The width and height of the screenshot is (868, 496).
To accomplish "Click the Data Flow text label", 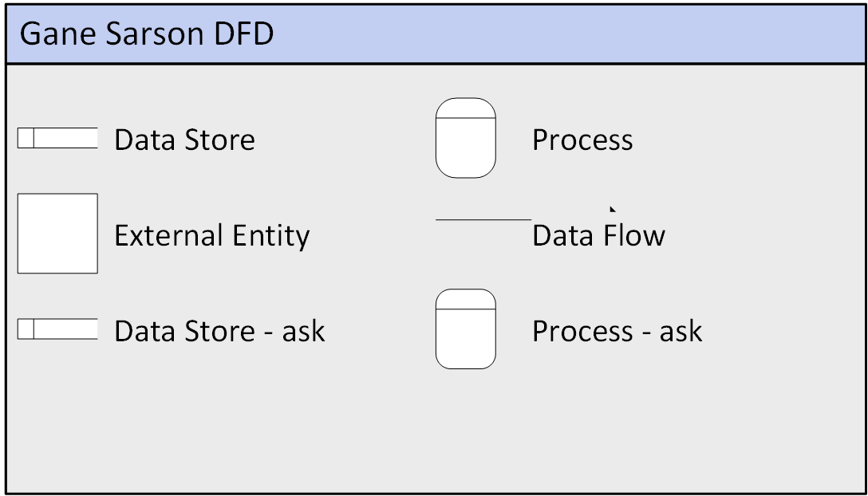I will (x=598, y=236).
